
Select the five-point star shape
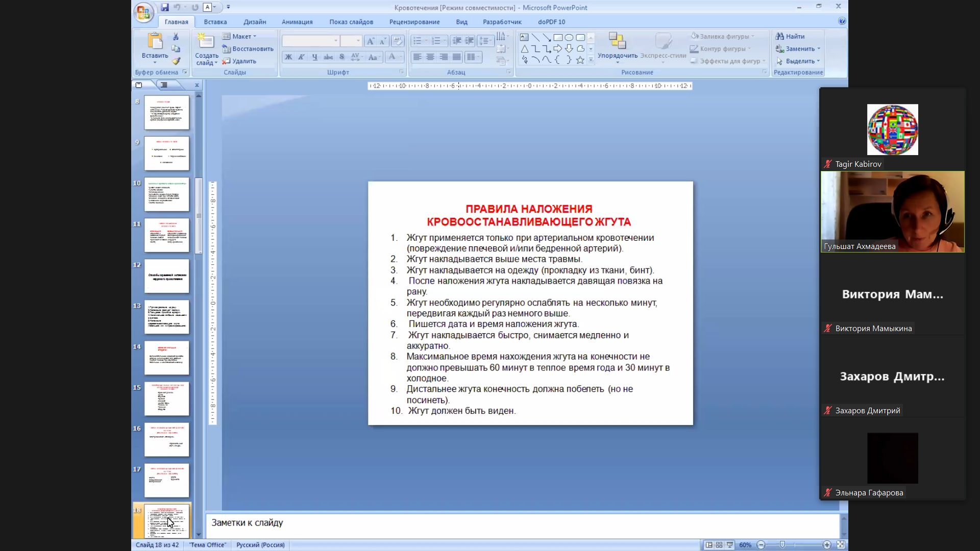pos(580,60)
